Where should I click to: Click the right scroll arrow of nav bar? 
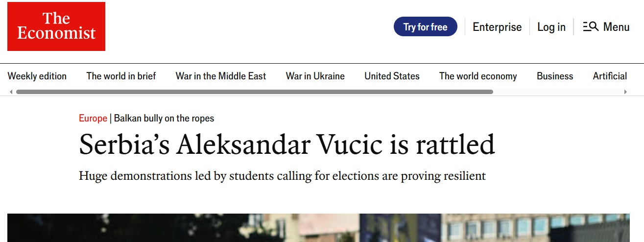(x=625, y=92)
